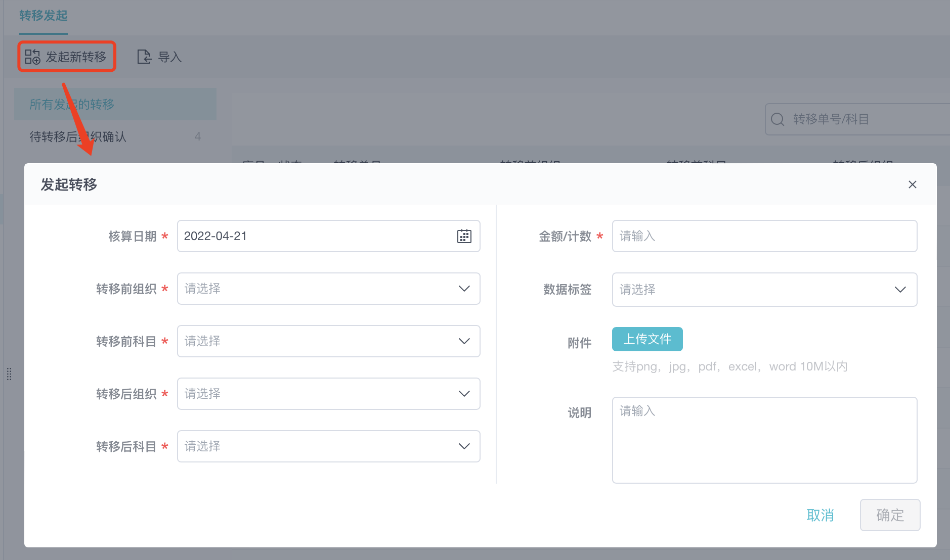Close the 发起转移 dialog

(912, 184)
